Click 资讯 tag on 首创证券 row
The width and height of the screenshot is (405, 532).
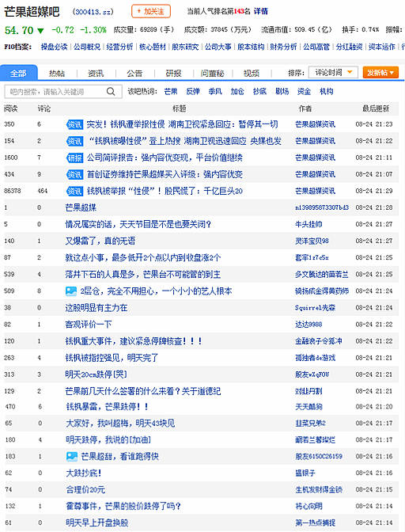click(x=74, y=174)
